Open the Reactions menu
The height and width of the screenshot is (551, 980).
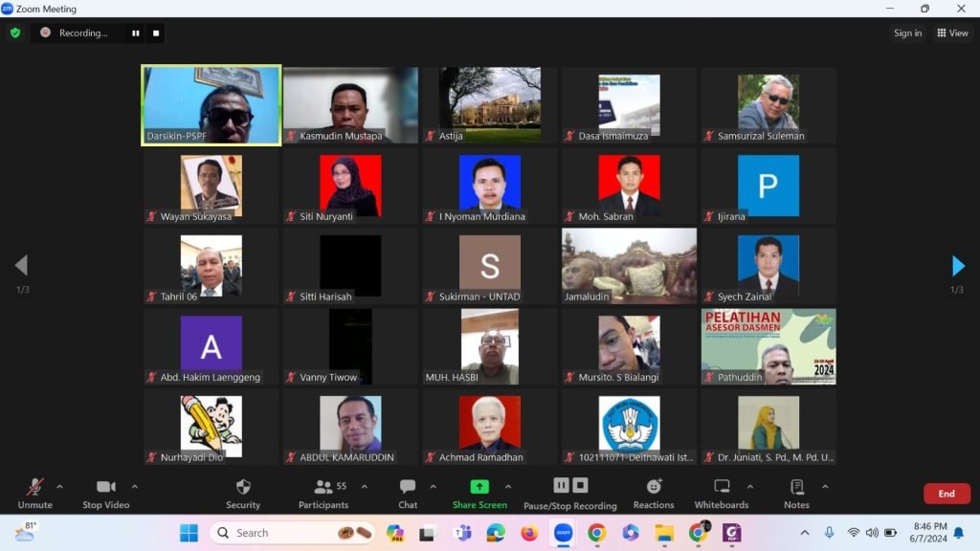(654, 493)
